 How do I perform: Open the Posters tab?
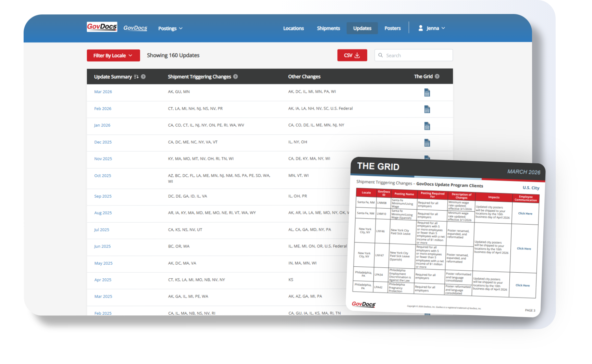(392, 28)
